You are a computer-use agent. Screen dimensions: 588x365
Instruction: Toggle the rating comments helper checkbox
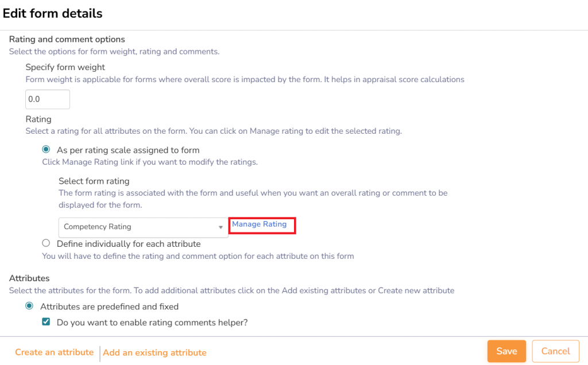[x=47, y=323]
